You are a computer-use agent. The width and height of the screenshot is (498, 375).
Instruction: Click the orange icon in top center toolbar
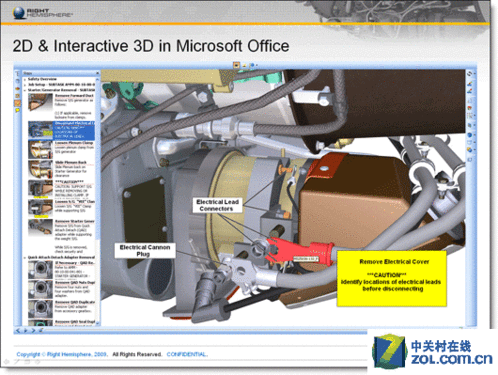tap(236, 65)
